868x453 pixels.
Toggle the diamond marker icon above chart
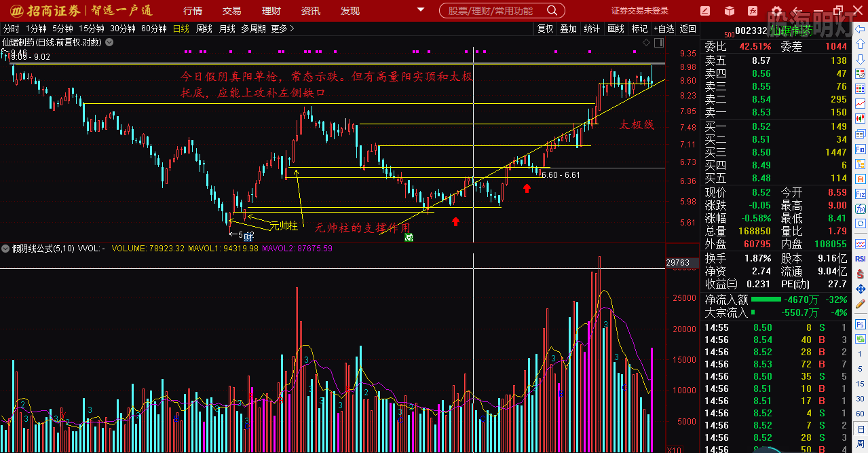coord(646,43)
